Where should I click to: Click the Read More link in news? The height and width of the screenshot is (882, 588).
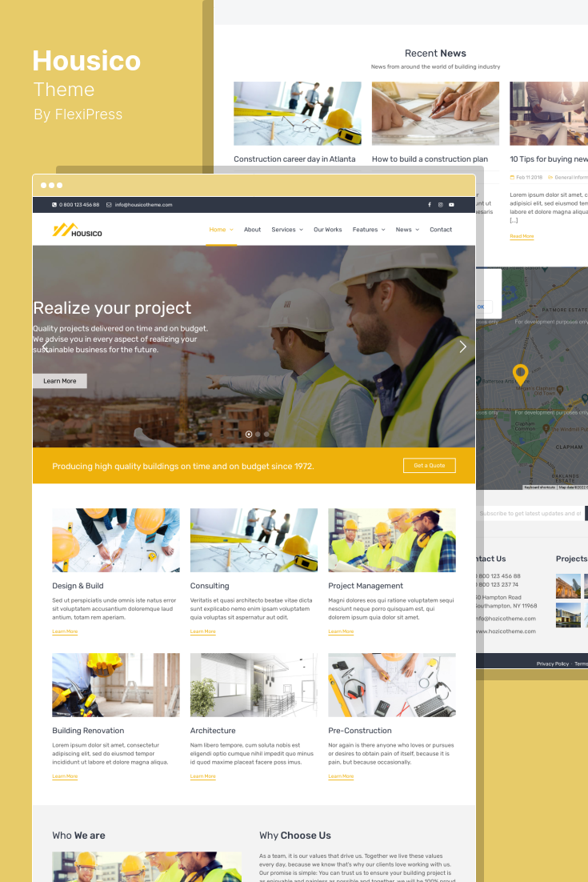522,236
